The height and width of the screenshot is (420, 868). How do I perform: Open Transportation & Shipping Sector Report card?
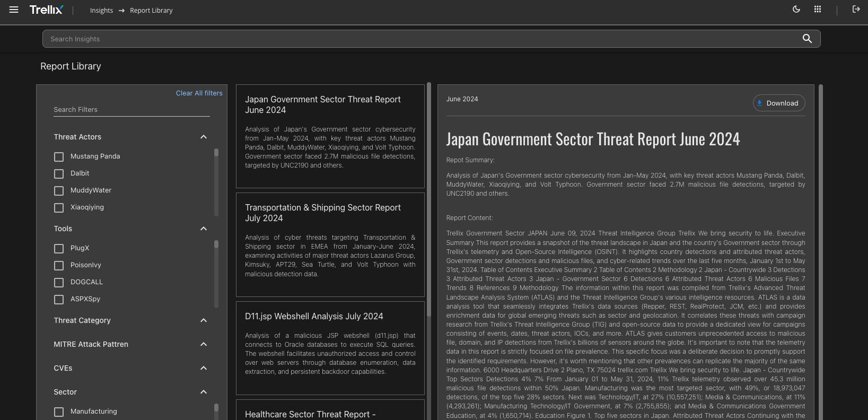click(x=330, y=244)
